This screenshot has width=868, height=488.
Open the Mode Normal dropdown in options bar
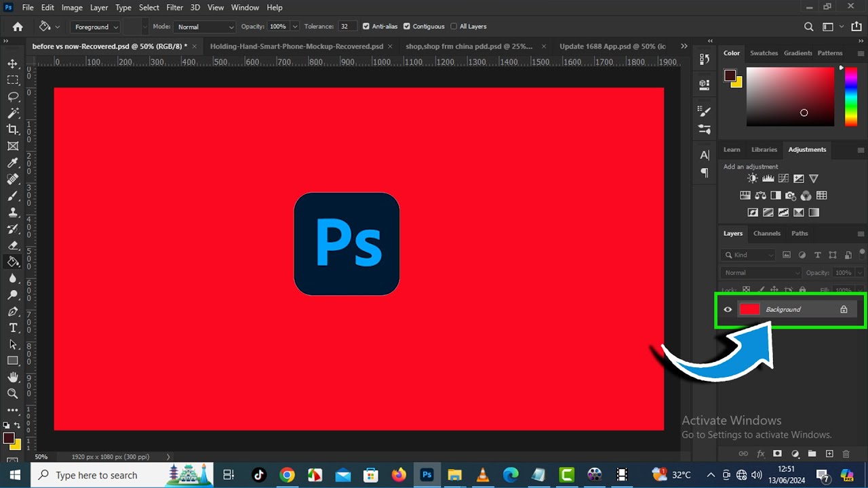(204, 26)
